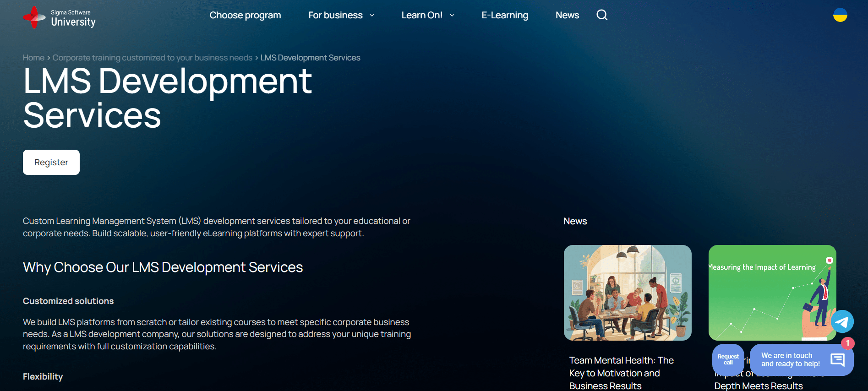Open Measuring the Impact of Learning thumbnail
The height and width of the screenshot is (391, 868).
point(772,293)
